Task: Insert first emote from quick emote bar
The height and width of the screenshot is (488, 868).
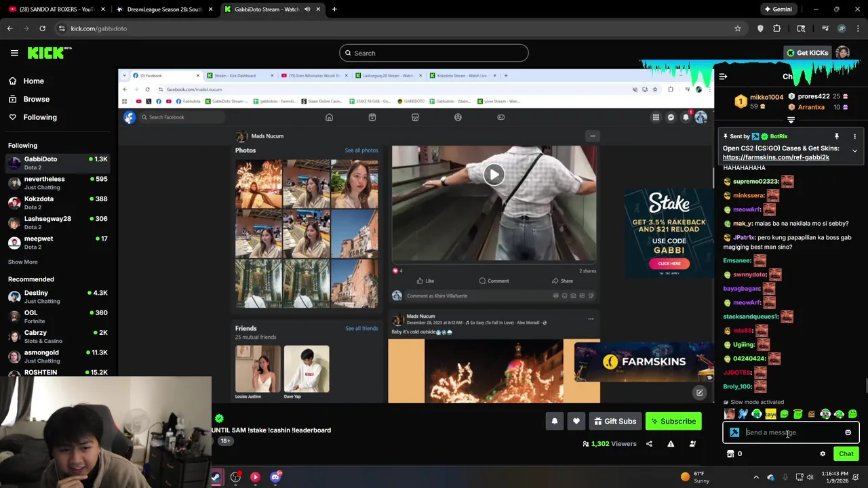Action: [729, 414]
